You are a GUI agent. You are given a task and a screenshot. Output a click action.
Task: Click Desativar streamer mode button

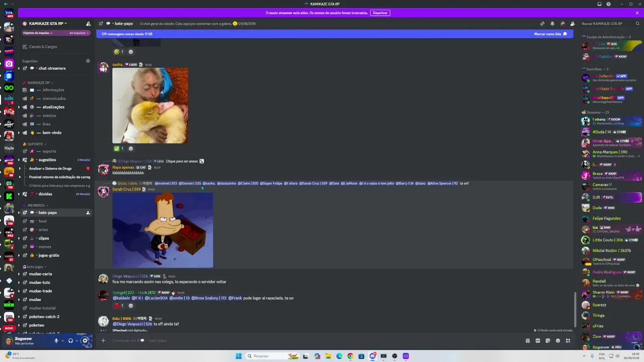pos(380,13)
